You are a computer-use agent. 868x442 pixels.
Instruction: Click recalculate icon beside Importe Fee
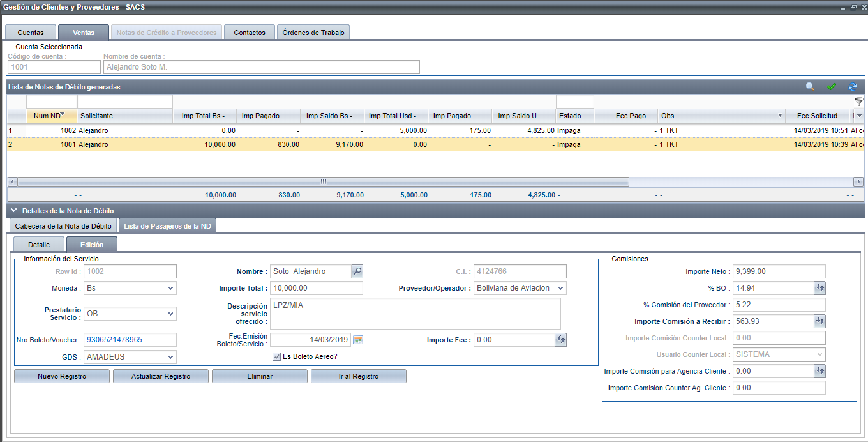[x=560, y=340]
